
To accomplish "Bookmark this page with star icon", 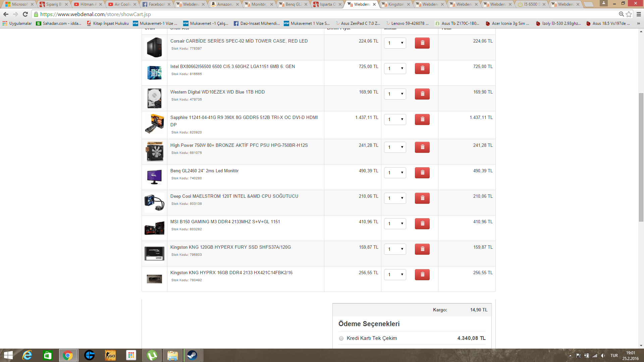I will tap(629, 14).
